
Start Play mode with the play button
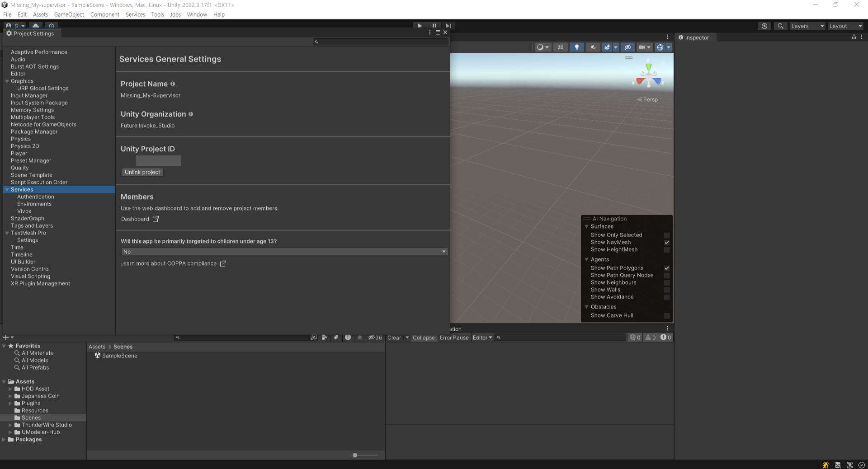(420, 26)
